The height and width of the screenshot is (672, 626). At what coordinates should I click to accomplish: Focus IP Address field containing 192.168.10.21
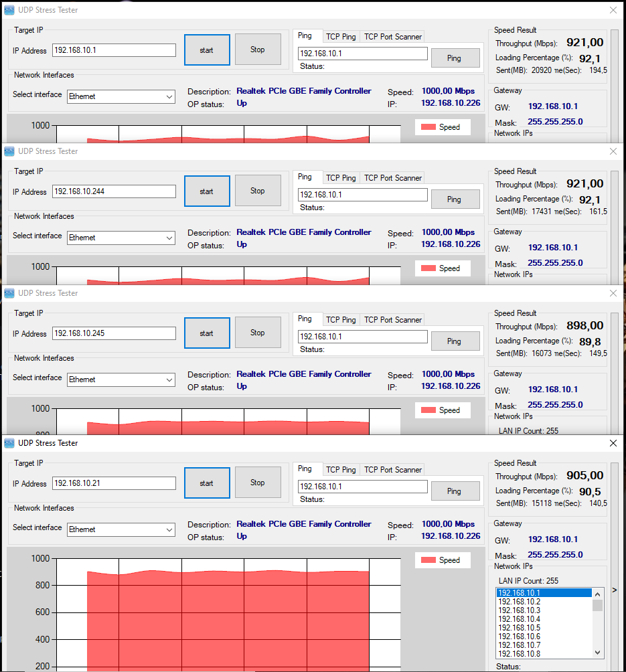[x=114, y=483]
